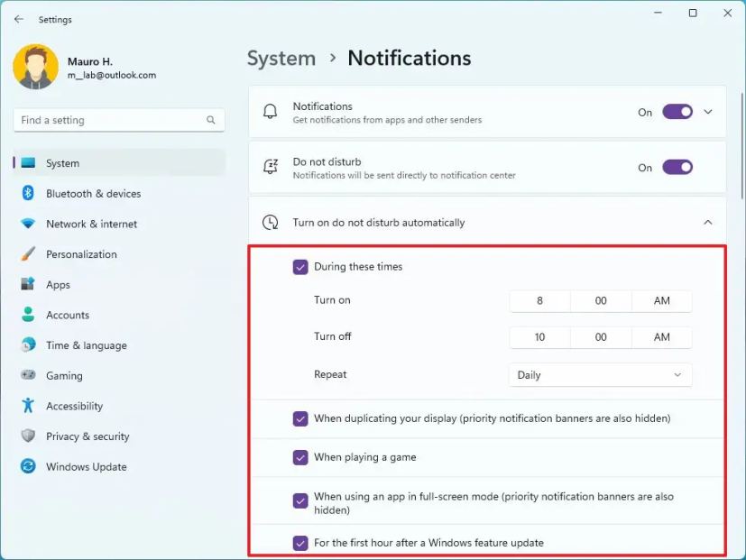Viewport: 746px width, 560px height.
Task: Open Windows Update settings
Action: (119, 466)
